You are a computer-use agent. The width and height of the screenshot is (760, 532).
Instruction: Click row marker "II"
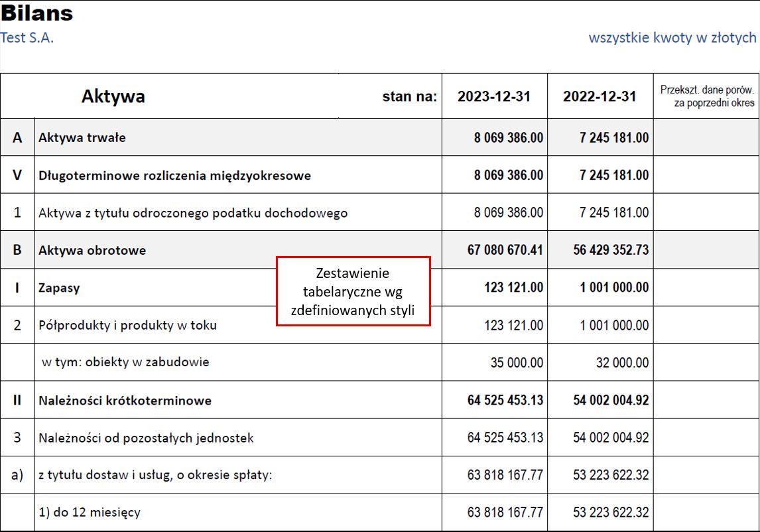(17, 400)
